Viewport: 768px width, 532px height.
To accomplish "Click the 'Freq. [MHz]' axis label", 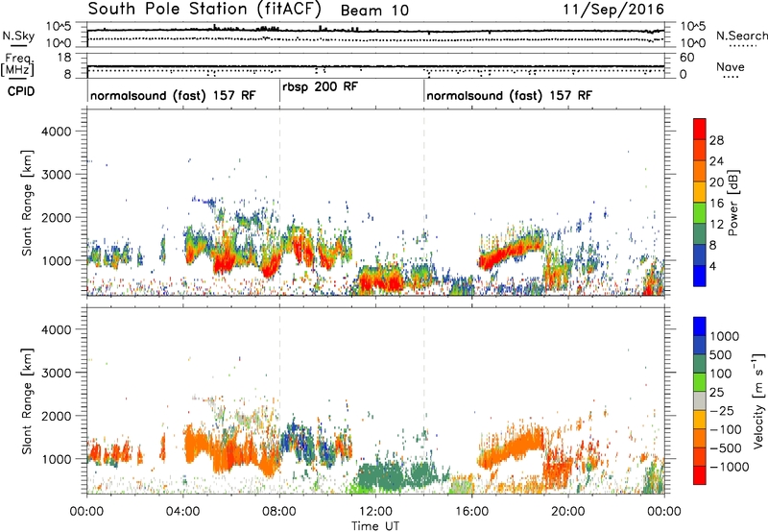I will pyautogui.click(x=17, y=64).
